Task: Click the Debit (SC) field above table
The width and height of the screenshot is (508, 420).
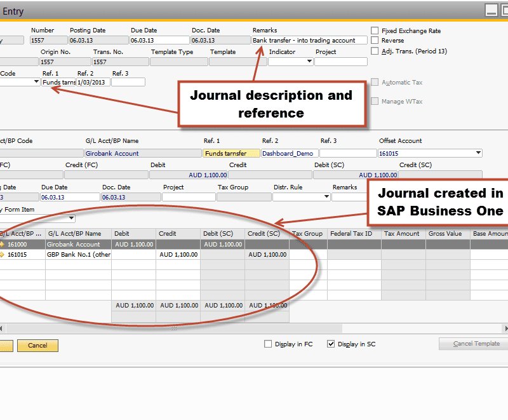Action: pyautogui.click(x=356, y=175)
